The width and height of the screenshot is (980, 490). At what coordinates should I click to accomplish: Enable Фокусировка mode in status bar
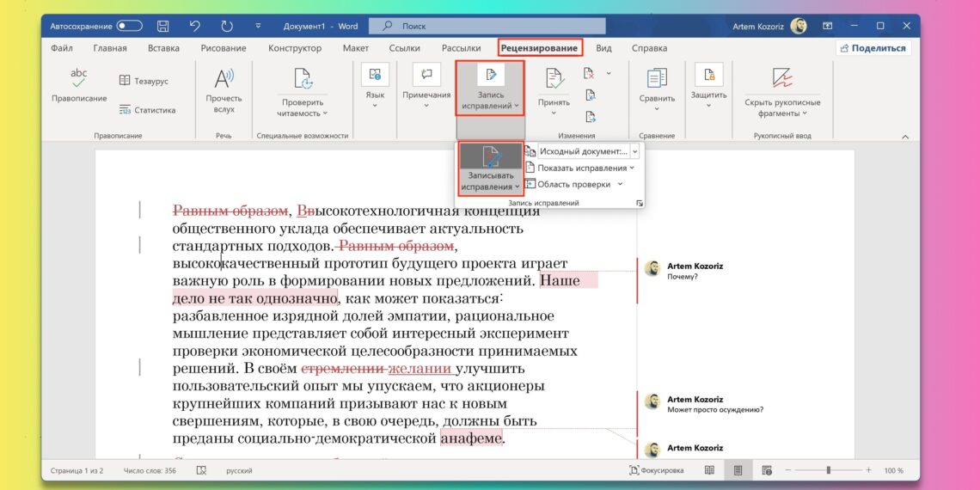[658, 470]
